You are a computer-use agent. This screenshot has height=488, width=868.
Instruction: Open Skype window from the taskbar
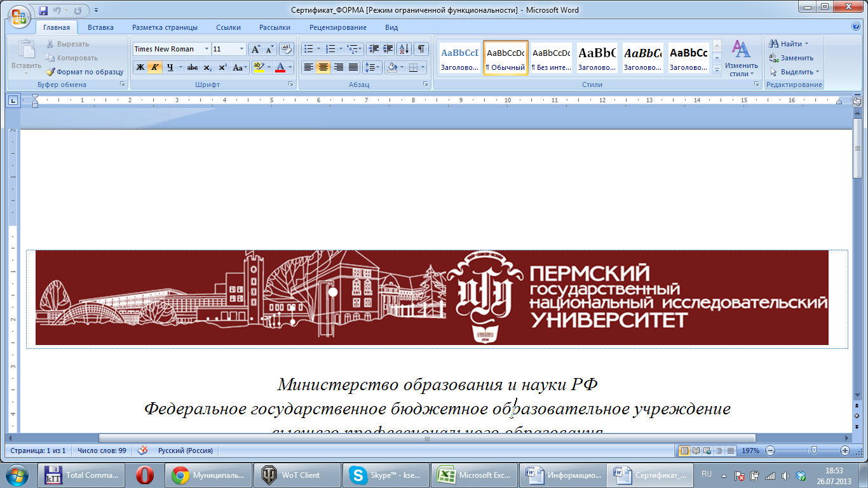(x=384, y=475)
